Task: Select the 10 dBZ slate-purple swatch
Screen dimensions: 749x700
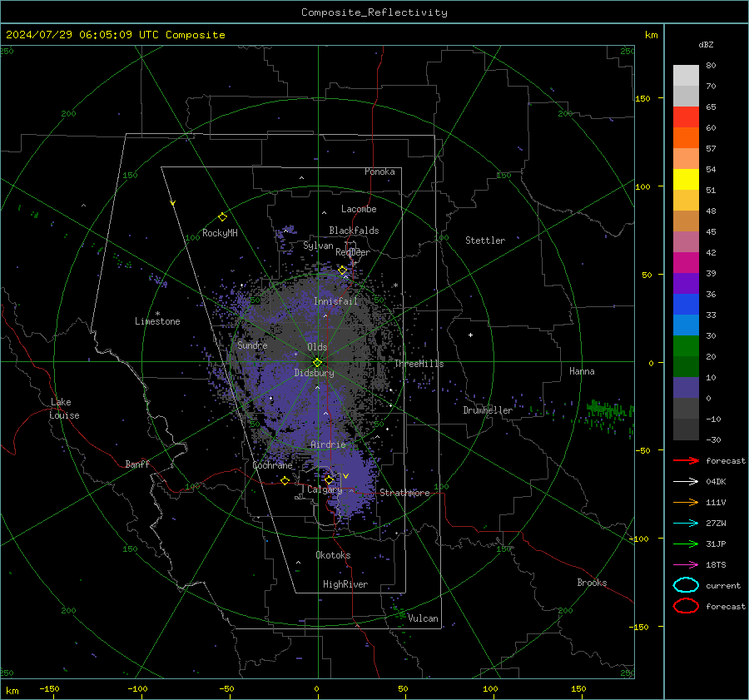Action: 686,388
